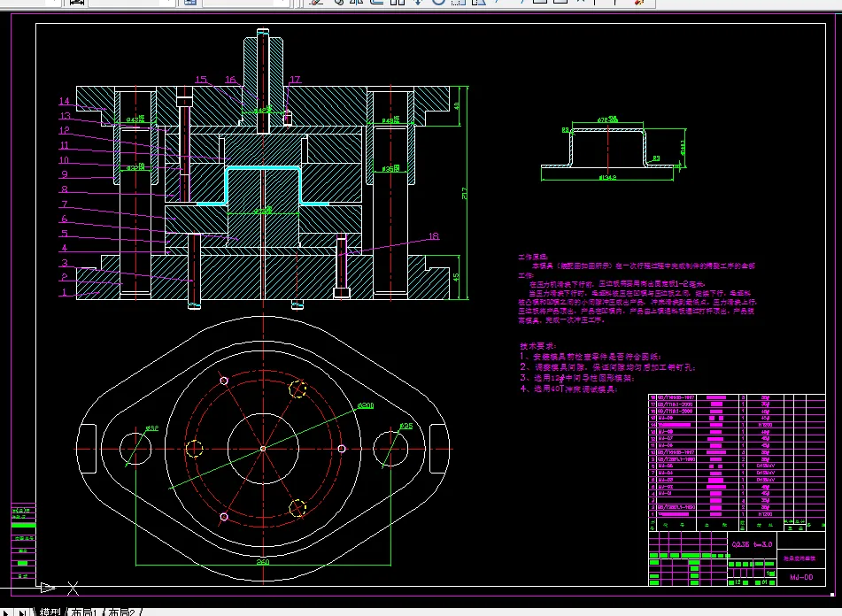The image size is (842, 616).
Task: Click the 工作原理 heading text
Action: pyautogui.click(x=533, y=257)
